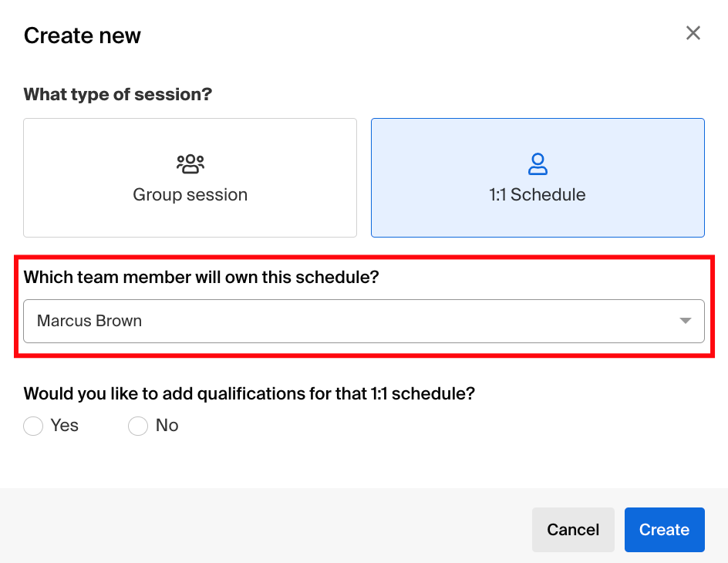The height and width of the screenshot is (563, 728).
Task: Click the dropdown arrow beside Marcus Brown
Action: coord(685,321)
